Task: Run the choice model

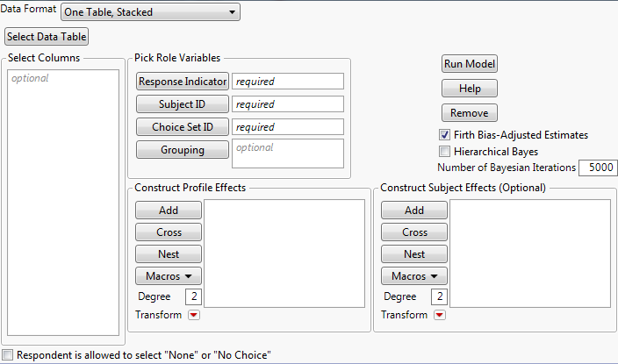Action: tap(470, 64)
